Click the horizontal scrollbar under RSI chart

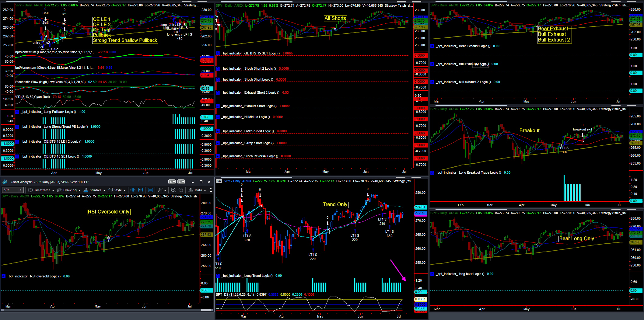[107, 310]
